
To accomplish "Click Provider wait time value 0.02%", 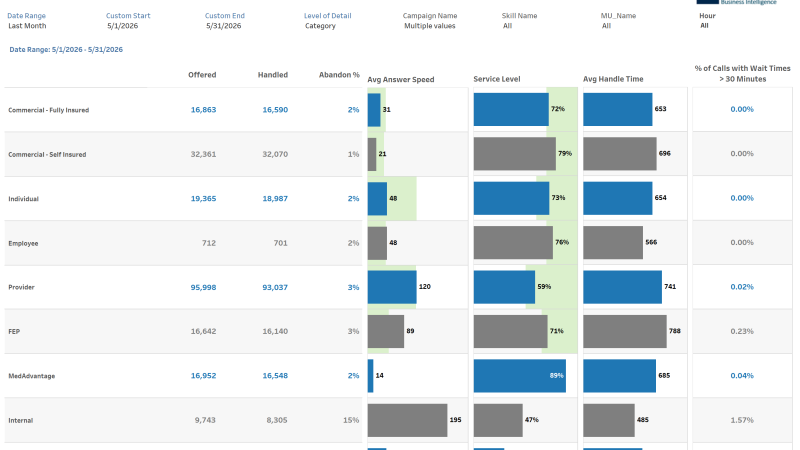I will tap(742, 287).
